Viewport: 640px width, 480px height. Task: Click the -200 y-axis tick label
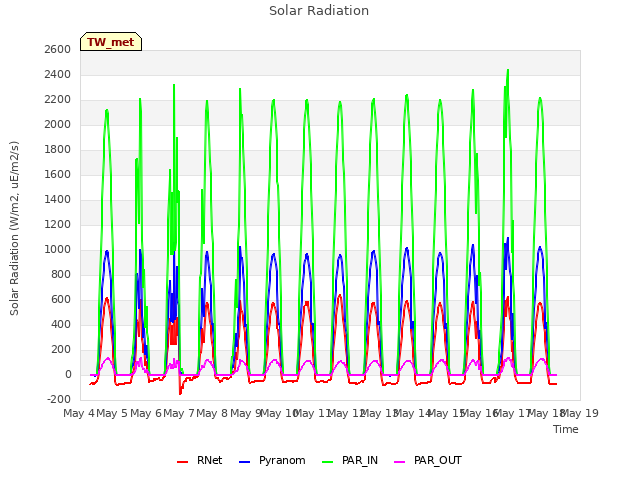pyautogui.click(x=59, y=400)
